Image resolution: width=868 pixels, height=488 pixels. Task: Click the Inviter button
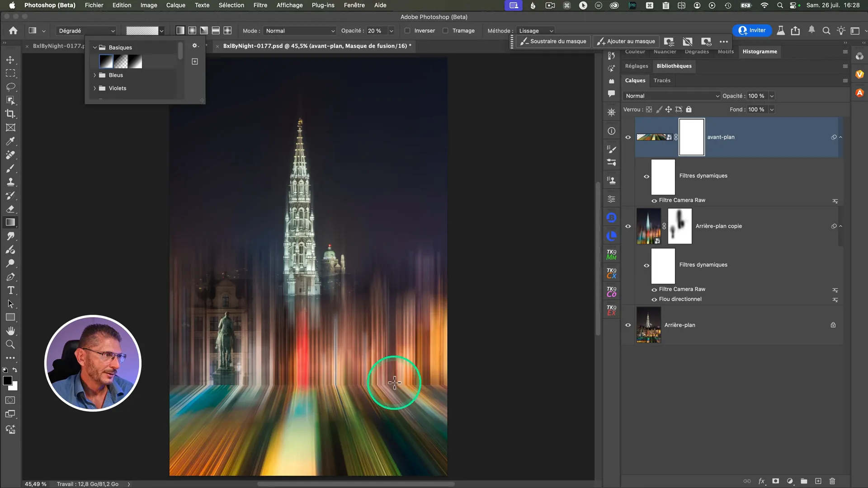pos(752,30)
